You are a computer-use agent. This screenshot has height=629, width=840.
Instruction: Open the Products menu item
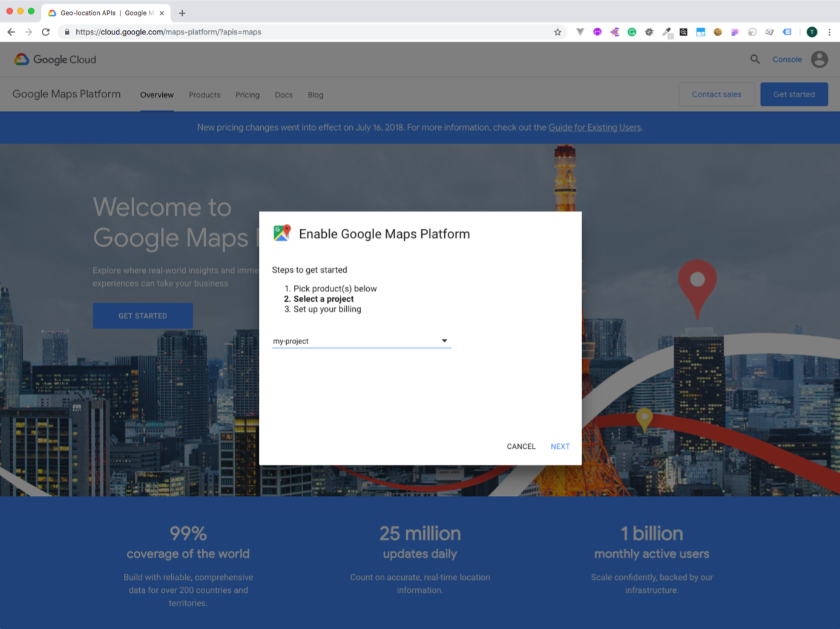[205, 95]
